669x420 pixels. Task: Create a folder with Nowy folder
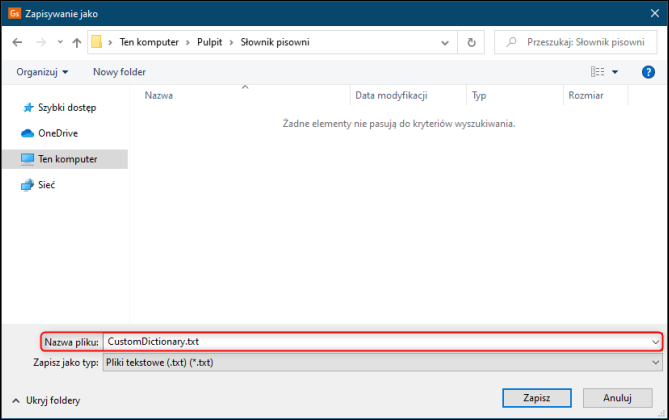[119, 72]
